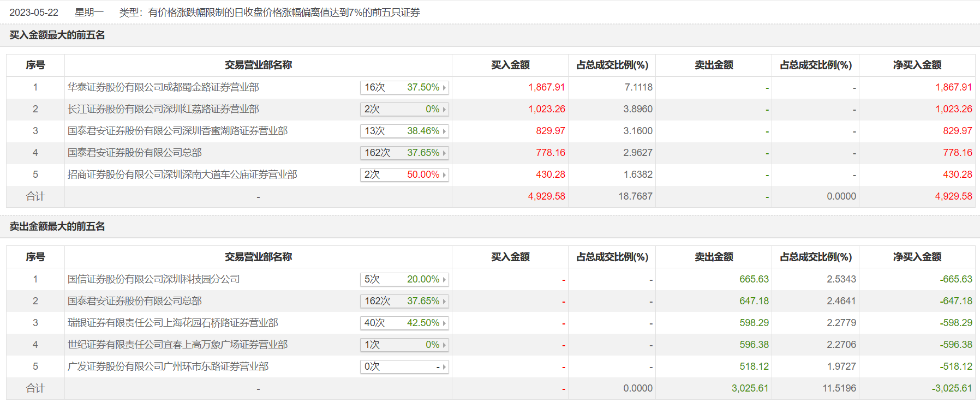This screenshot has width=980, height=403.
Task: Click 净买入金额 header in the sell table
Action: (917, 257)
